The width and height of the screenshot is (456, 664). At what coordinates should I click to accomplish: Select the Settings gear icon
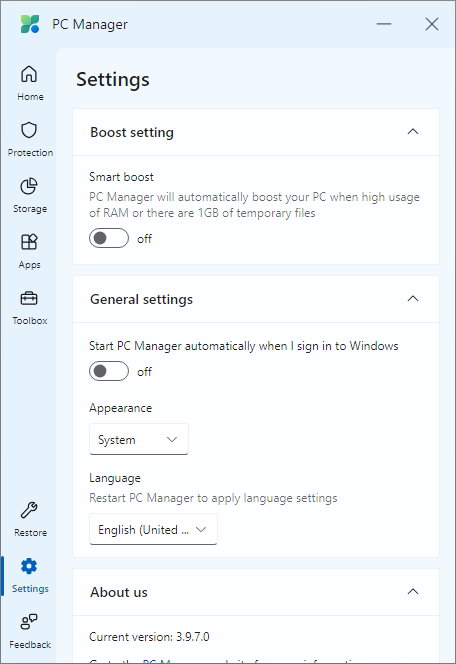(x=29, y=566)
